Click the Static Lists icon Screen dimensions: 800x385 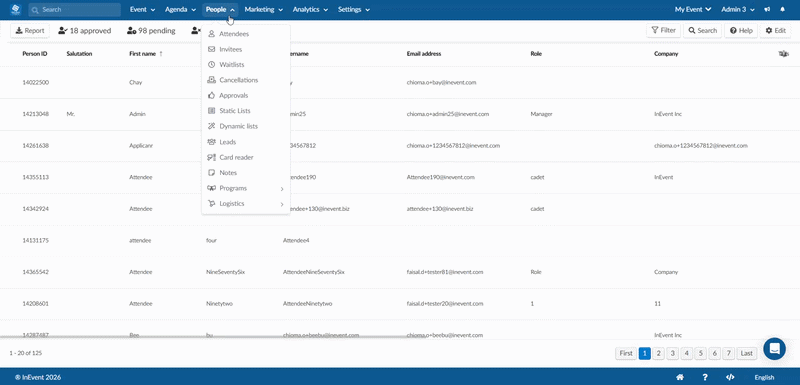pyautogui.click(x=211, y=111)
